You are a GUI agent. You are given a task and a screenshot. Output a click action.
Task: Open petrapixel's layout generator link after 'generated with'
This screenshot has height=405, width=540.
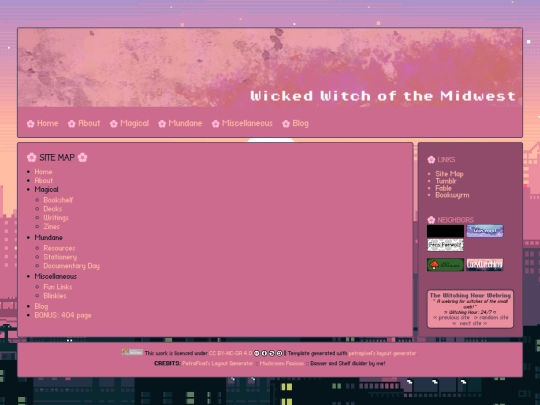tap(382, 353)
